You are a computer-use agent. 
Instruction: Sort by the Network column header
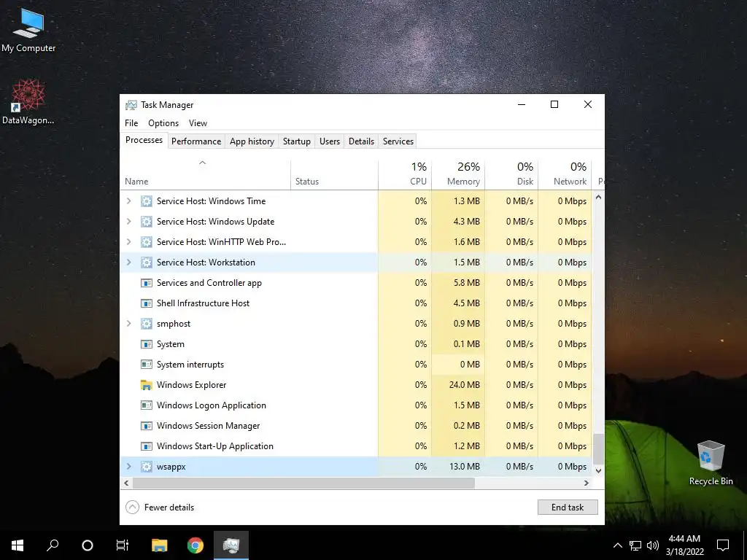(x=565, y=175)
